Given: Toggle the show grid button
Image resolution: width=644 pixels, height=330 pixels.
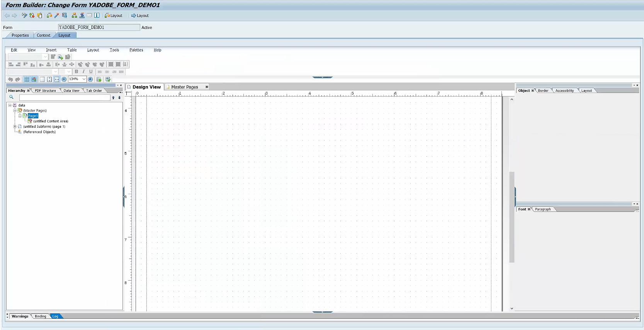Looking at the screenshot, I should click(x=27, y=80).
